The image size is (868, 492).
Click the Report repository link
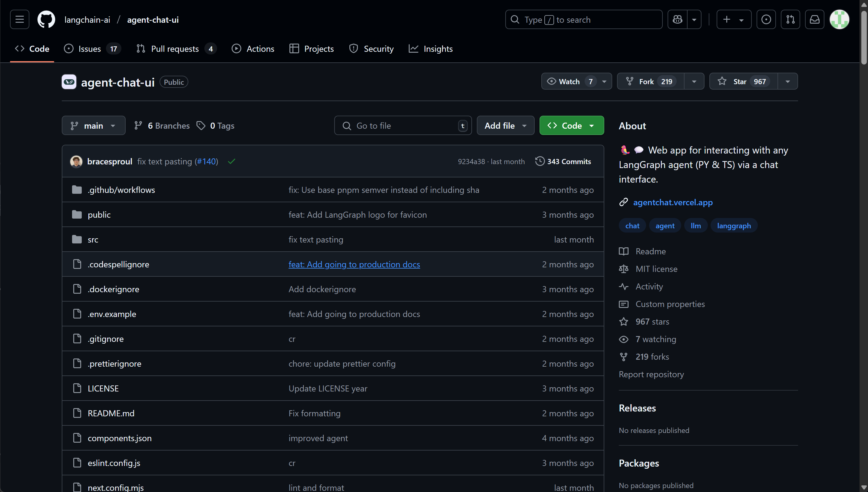point(651,375)
